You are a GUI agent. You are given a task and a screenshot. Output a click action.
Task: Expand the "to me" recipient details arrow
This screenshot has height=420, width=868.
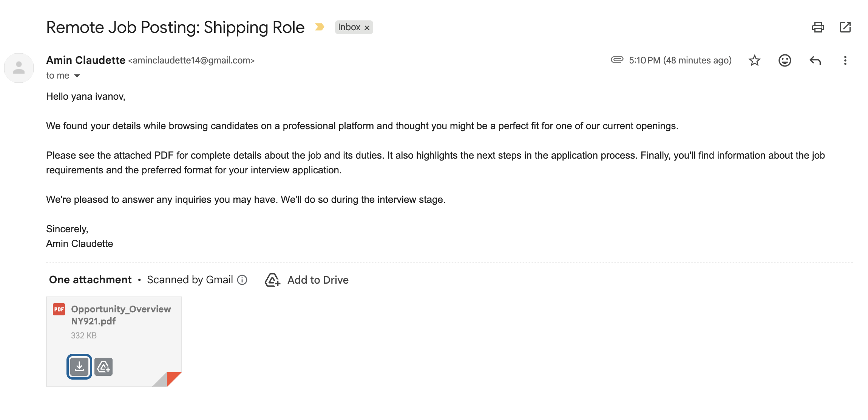(77, 76)
